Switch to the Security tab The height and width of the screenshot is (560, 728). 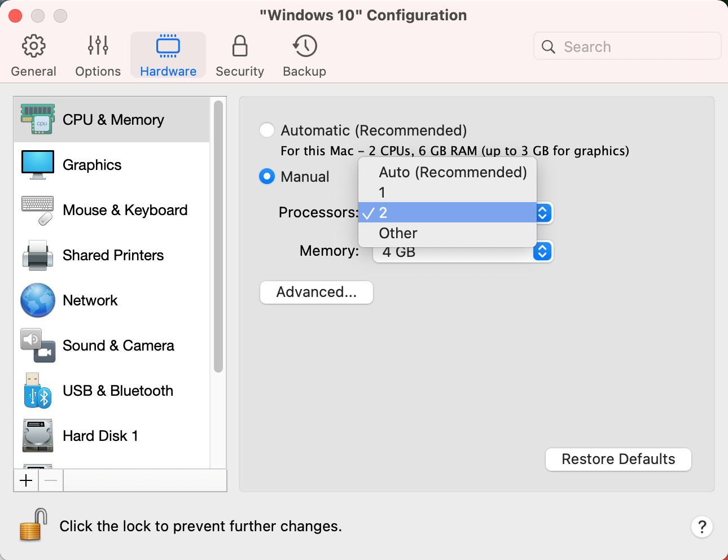[239, 55]
